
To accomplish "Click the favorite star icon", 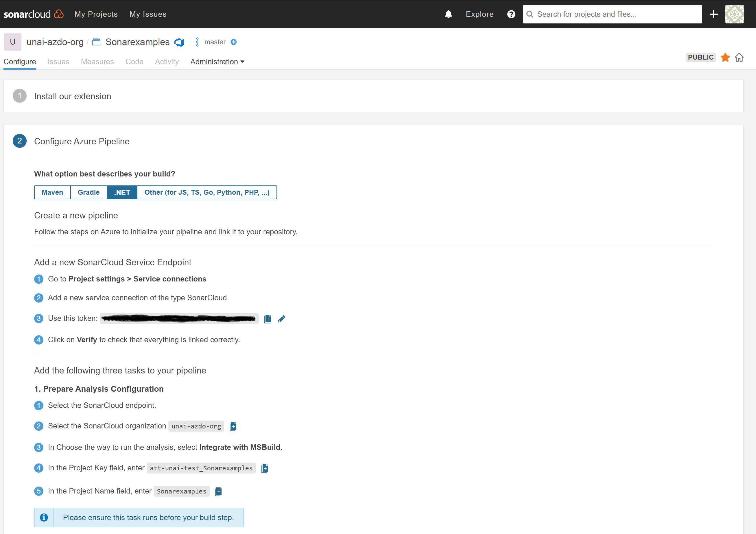I will pyautogui.click(x=725, y=57).
